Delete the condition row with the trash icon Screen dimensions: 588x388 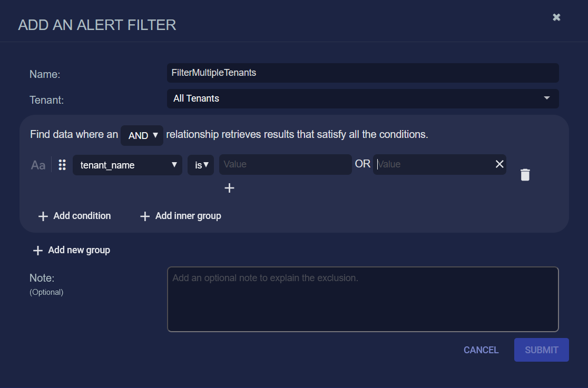click(x=525, y=174)
